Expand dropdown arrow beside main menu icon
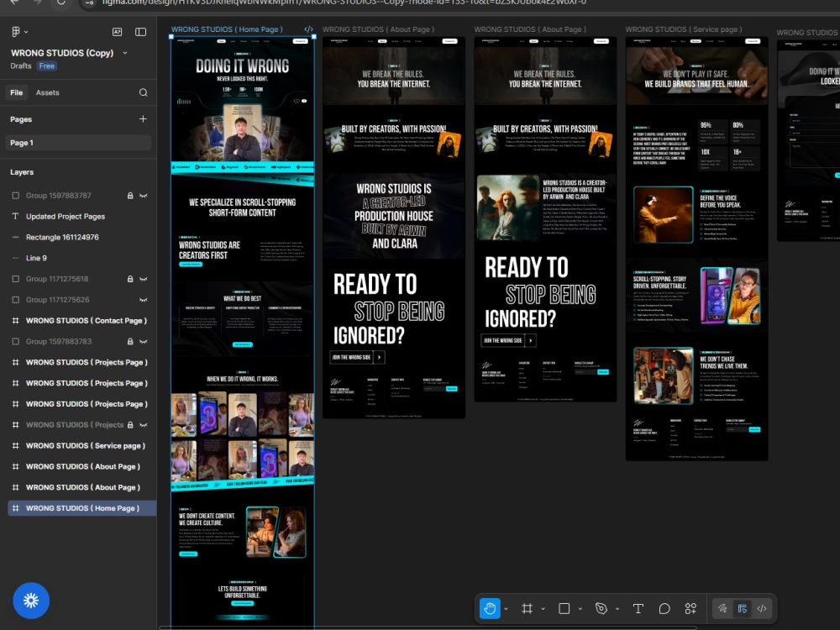 click(x=26, y=32)
